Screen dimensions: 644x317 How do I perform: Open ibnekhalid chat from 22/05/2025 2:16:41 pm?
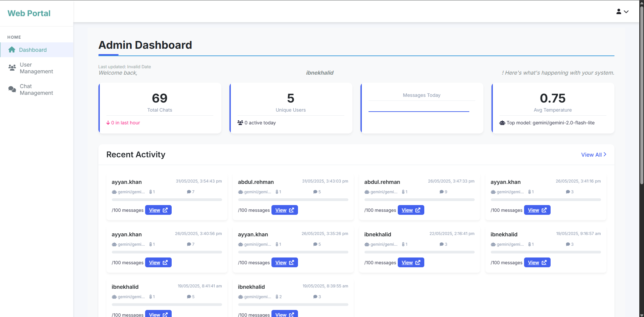[411, 263]
